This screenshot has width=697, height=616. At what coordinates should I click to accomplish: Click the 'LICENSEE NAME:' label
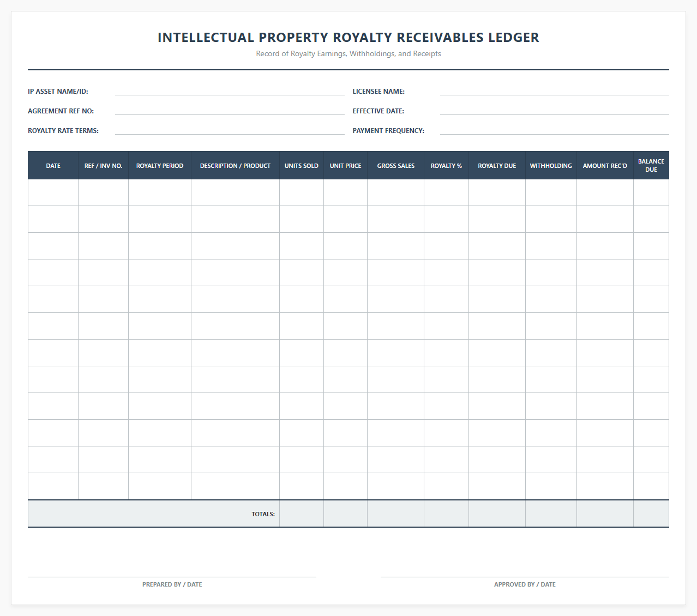tap(378, 92)
